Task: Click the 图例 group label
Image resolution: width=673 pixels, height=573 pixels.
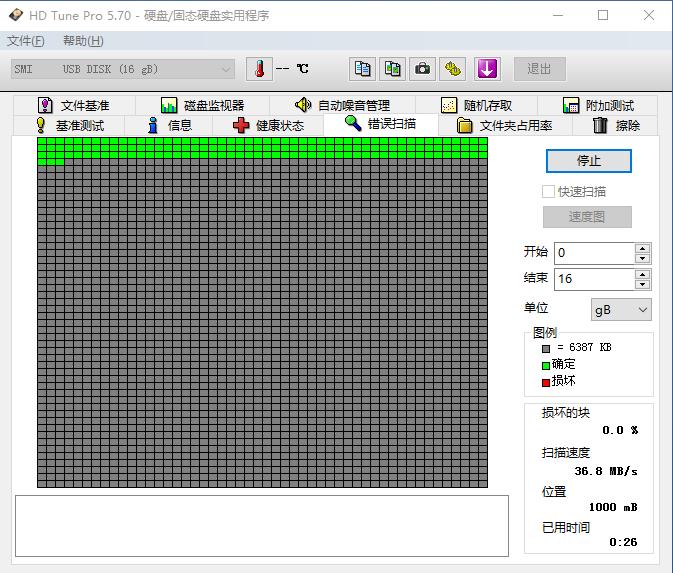Action: pyautogui.click(x=545, y=333)
